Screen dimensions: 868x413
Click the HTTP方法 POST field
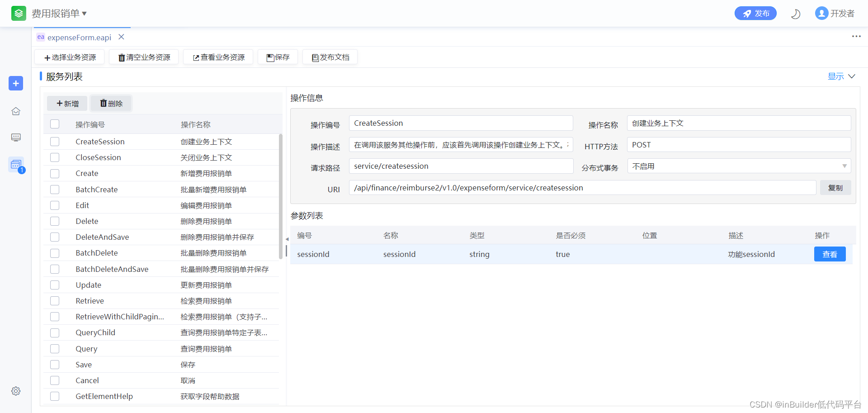(739, 145)
